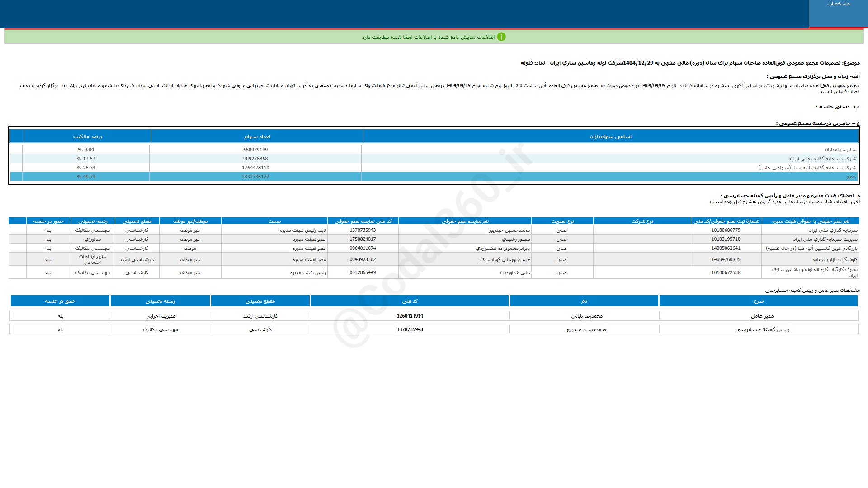Click the کد ملی نماینده عضو حقوقی header
The width and height of the screenshot is (868, 488).
[363, 221]
